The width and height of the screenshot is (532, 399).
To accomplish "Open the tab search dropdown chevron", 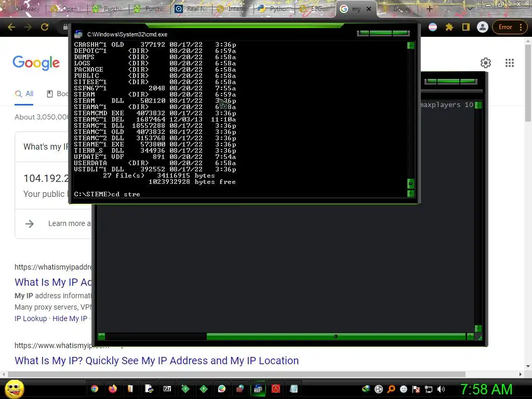I will tap(470, 9).
